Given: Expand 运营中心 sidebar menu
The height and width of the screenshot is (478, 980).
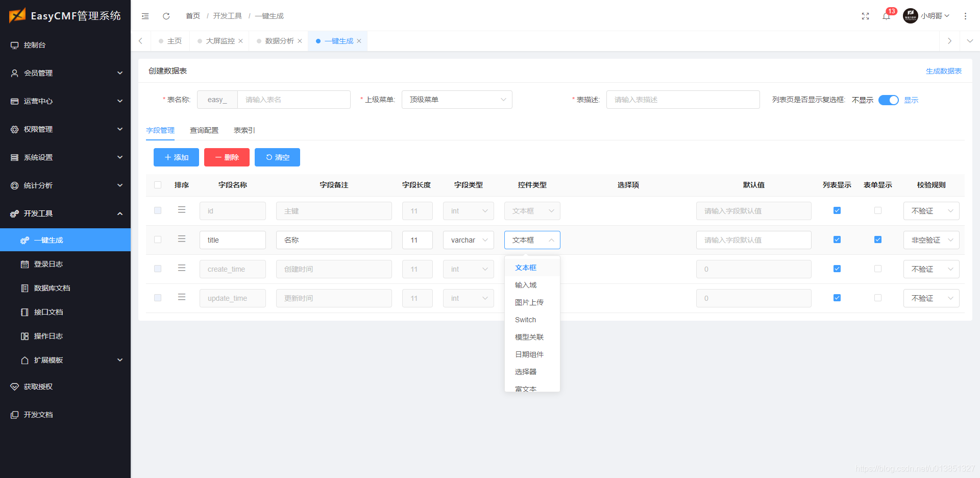Looking at the screenshot, I should click(x=65, y=101).
